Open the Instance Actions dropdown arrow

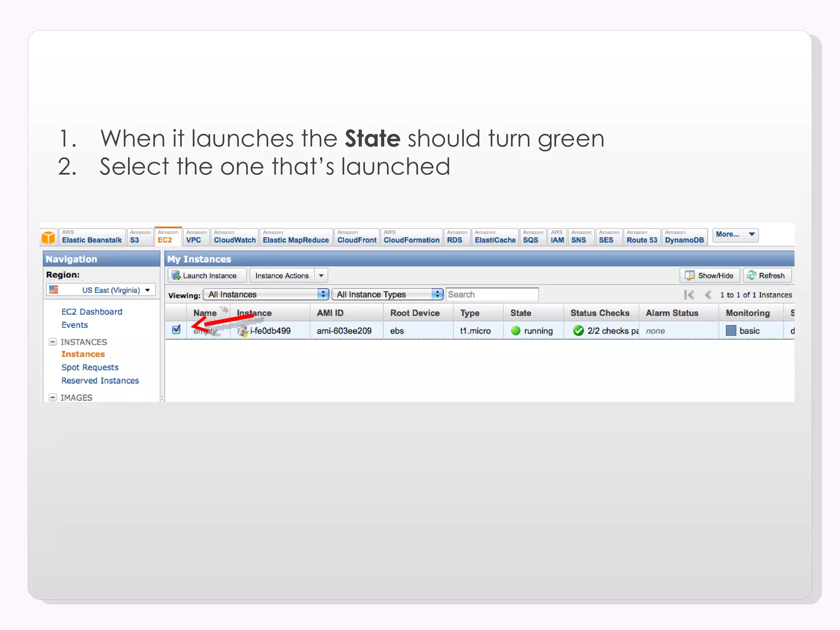(x=321, y=276)
